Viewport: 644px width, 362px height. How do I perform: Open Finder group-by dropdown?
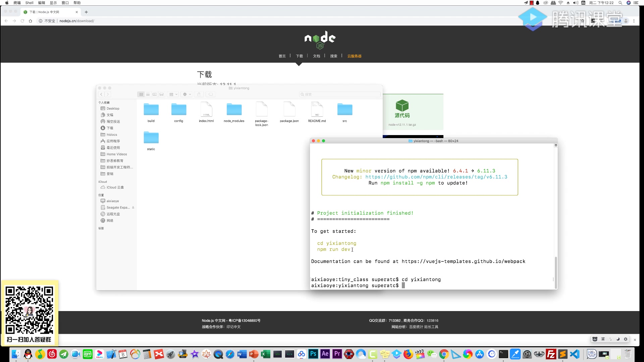click(173, 95)
